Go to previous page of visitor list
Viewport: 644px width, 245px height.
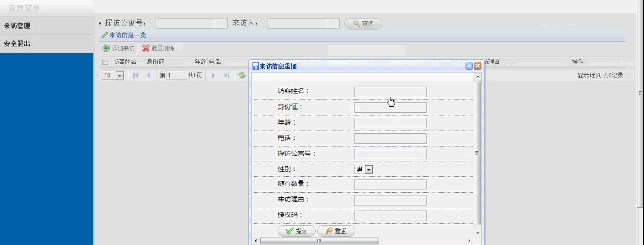tap(148, 76)
